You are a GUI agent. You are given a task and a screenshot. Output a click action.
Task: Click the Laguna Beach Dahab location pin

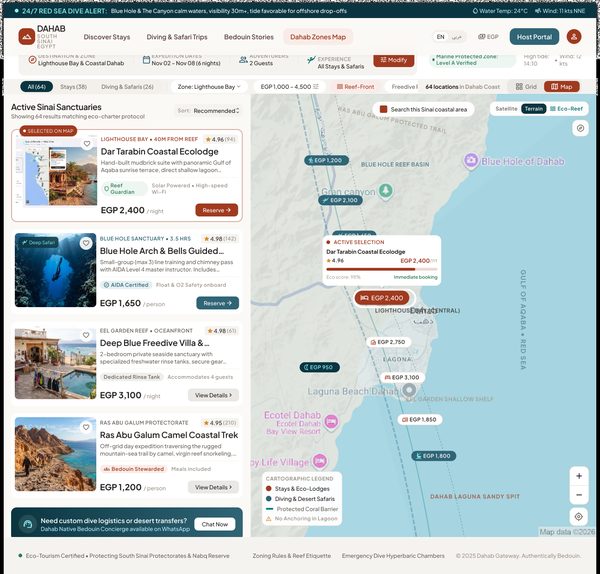point(409,391)
